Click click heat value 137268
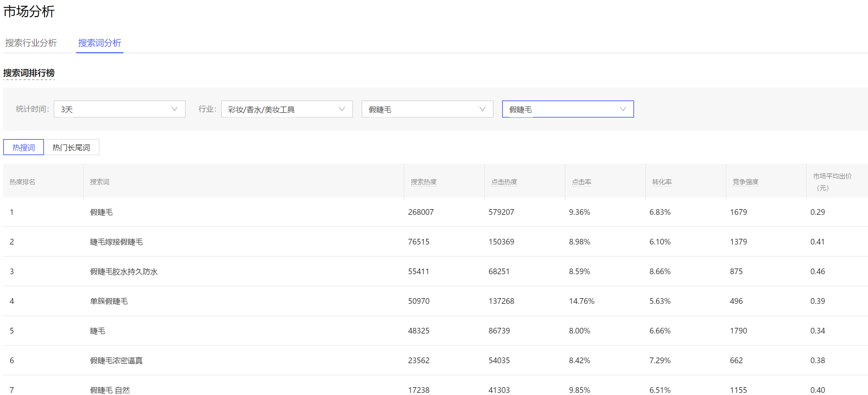Screen dimensions: 868x395 tap(501, 301)
